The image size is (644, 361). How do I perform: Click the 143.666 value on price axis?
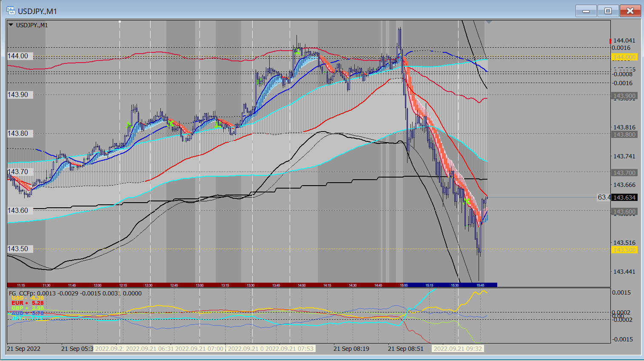pos(624,185)
